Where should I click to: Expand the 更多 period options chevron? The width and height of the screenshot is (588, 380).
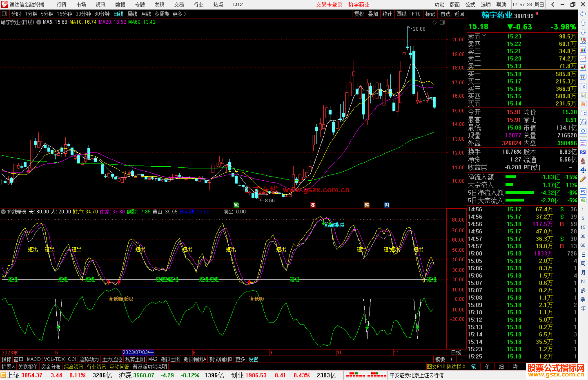point(185,14)
